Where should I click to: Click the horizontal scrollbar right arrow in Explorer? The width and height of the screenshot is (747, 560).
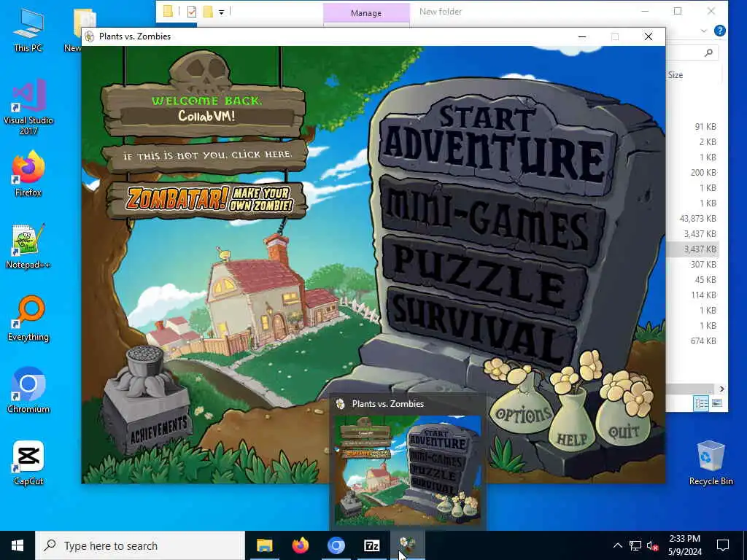coord(721,389)
